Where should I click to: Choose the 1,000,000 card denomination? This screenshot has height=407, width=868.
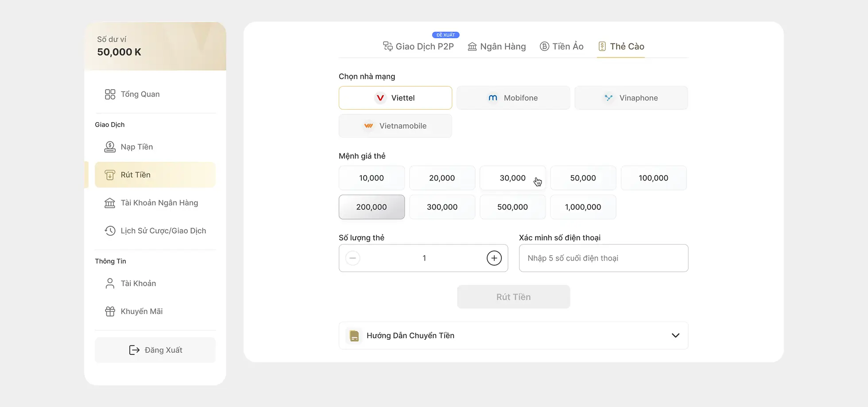(x=583, y=207)
